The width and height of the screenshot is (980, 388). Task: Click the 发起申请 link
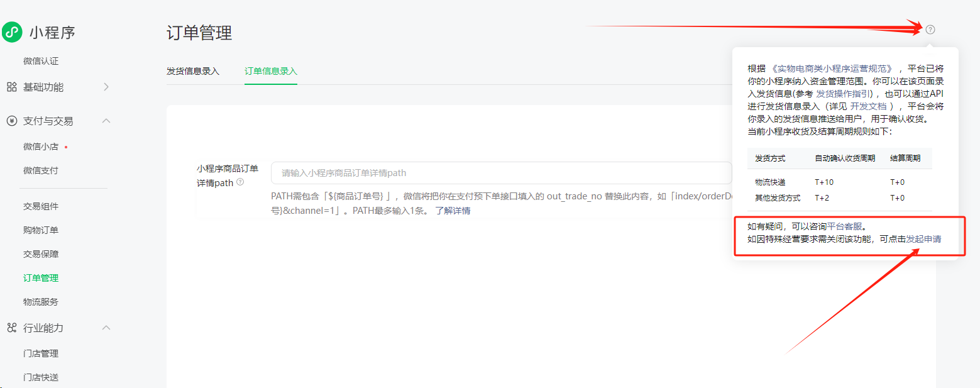923,239
